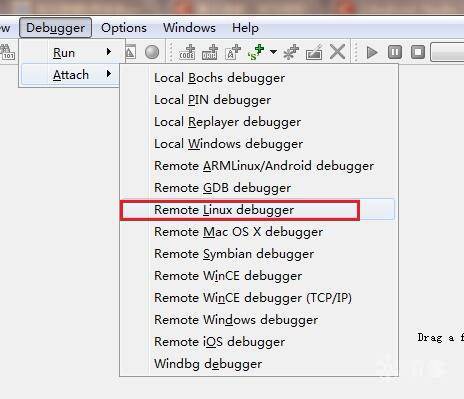
Task: Click the gray circle toolbar icon
Action: pos(152,52)
